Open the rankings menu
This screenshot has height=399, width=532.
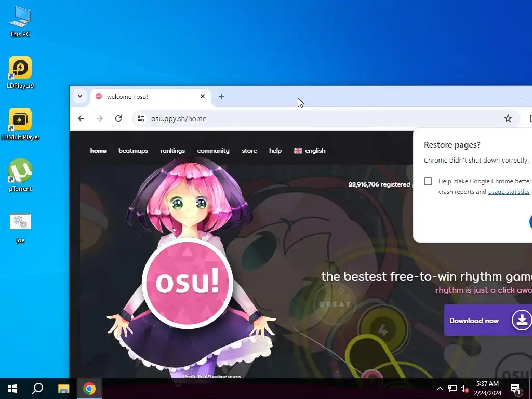coord(172,151)
